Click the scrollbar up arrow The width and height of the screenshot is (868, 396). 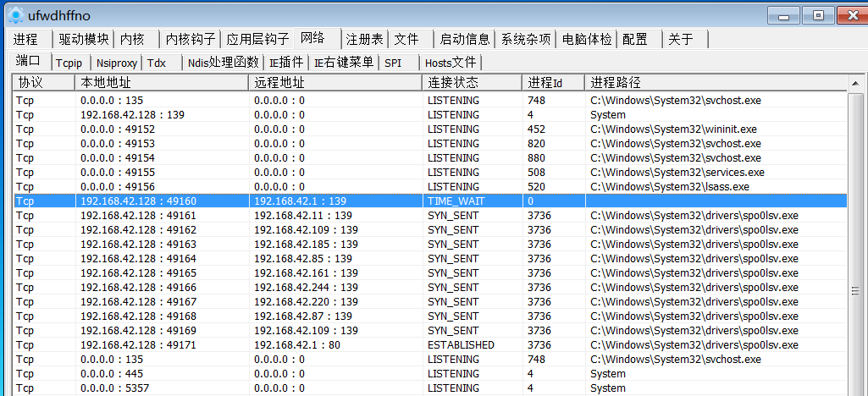pyautogui.click(x=855, y=84)
